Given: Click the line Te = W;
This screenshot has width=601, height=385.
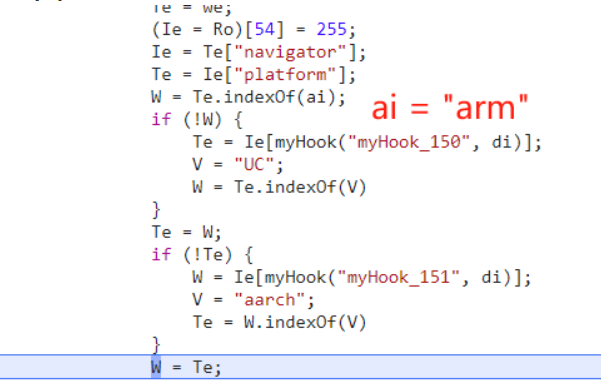Looking at the screenshot, I should pyautogui.click(x=187, y=232).
